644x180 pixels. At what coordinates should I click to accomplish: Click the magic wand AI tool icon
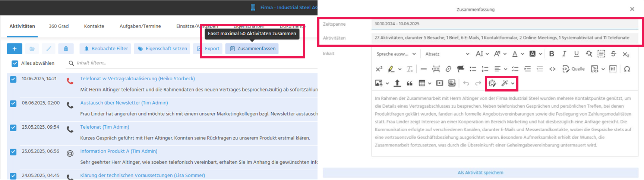tap(505, 83)
